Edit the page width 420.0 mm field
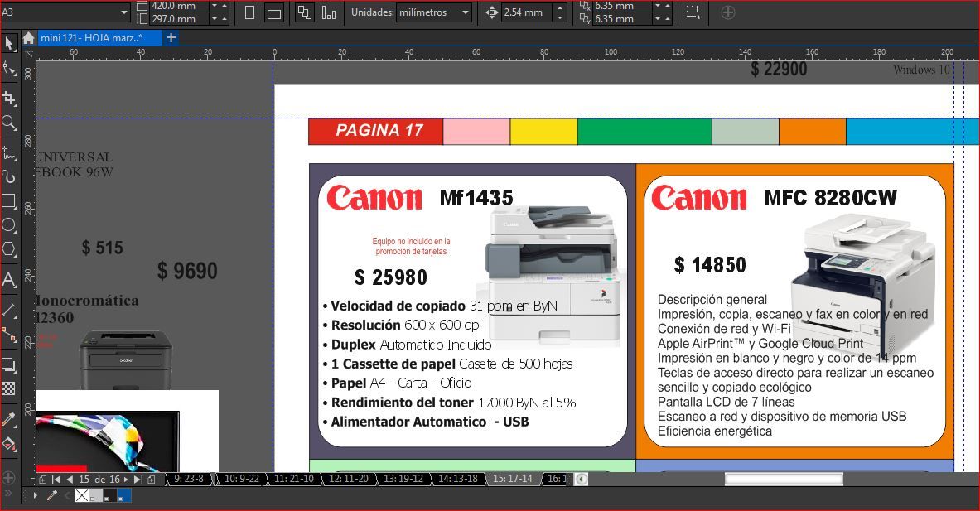The height and width of the screenshot is (511, 980). 178,6
